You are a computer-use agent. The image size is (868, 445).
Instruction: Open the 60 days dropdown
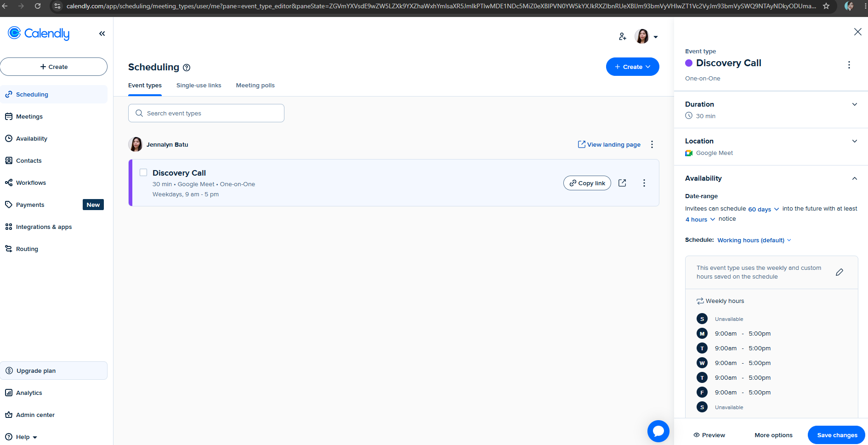pyautogui.click(x=763, y=209)
